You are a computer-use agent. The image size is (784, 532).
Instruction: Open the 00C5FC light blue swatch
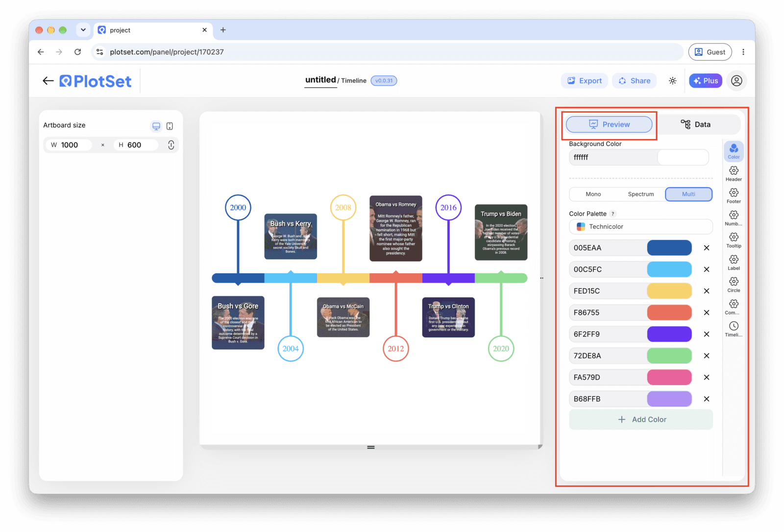[669, 269]
